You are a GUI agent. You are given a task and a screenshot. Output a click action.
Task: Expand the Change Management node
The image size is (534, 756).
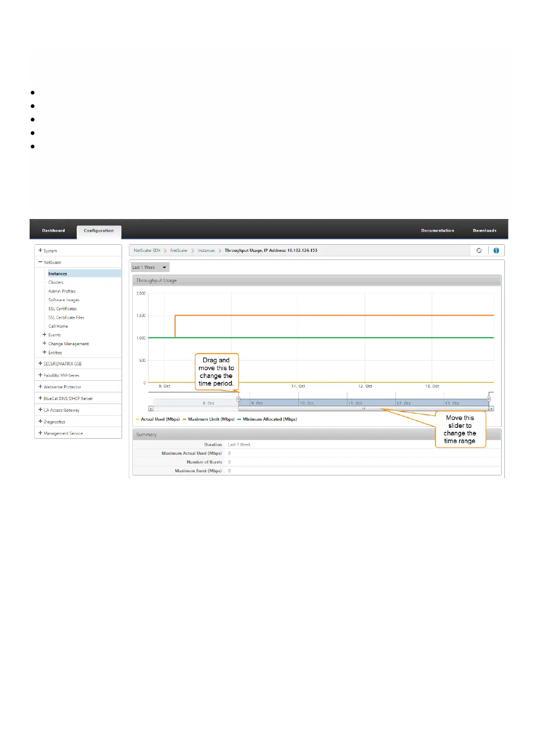click(44, 343)
